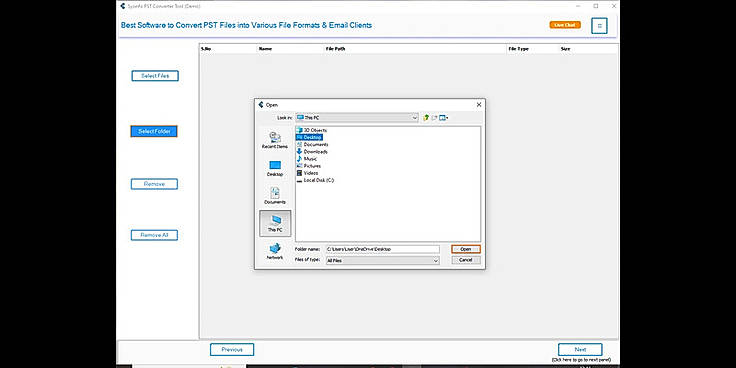The height and width of the screenshot is (368, 736).
Task: Click the Folder name input field
Action: pos(383,249)
